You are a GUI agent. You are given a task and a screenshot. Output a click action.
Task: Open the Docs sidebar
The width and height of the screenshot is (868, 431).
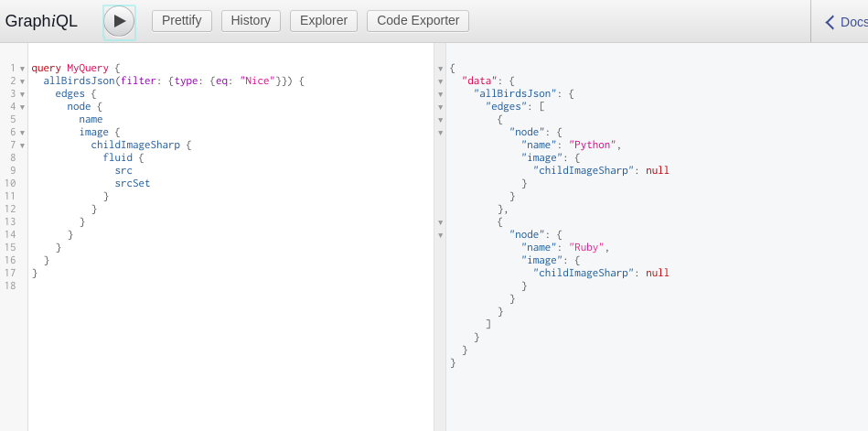point(846,22)
